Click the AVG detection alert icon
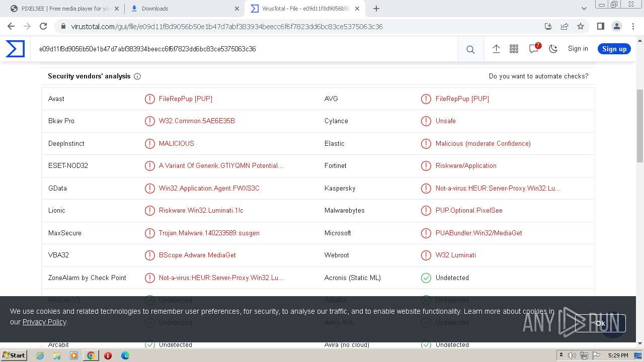Screen dimensions: 644x362 (x=426, y=99)
